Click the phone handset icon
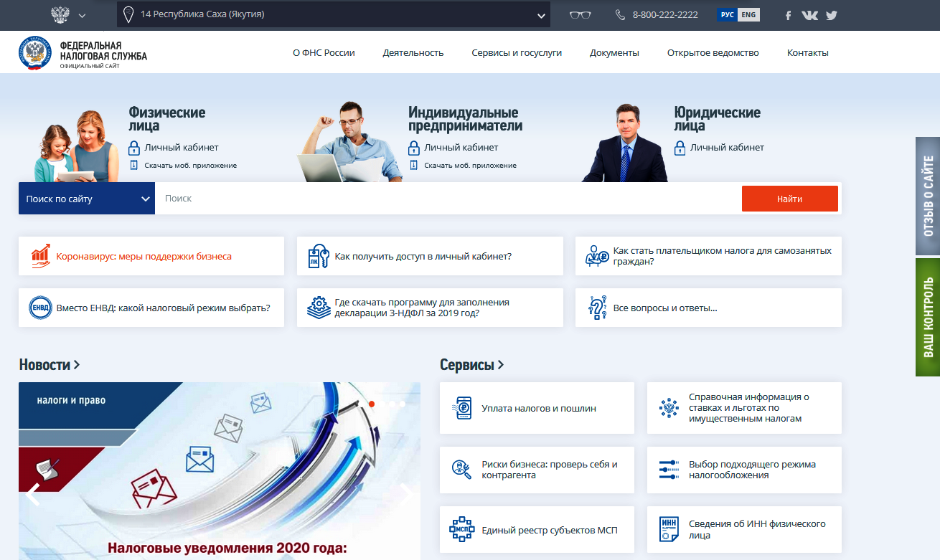The height and width of the screenshot is (560, 940). [x=621, y=14]
